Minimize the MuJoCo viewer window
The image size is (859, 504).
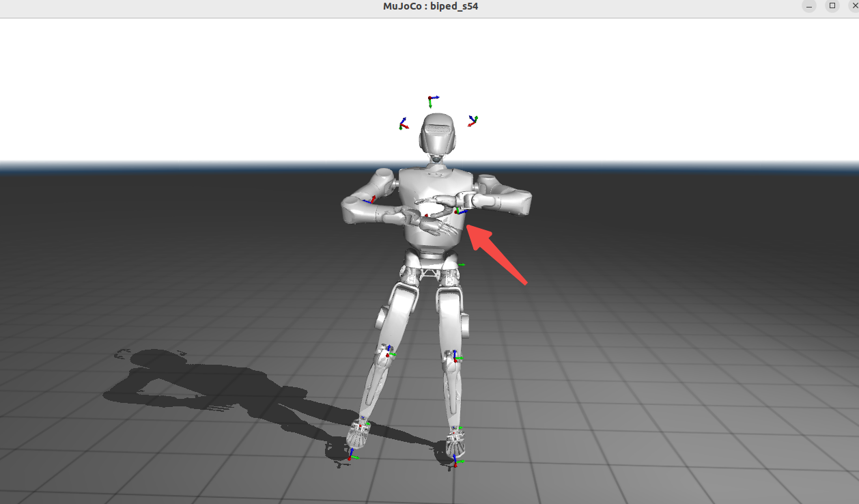point(809,6)
